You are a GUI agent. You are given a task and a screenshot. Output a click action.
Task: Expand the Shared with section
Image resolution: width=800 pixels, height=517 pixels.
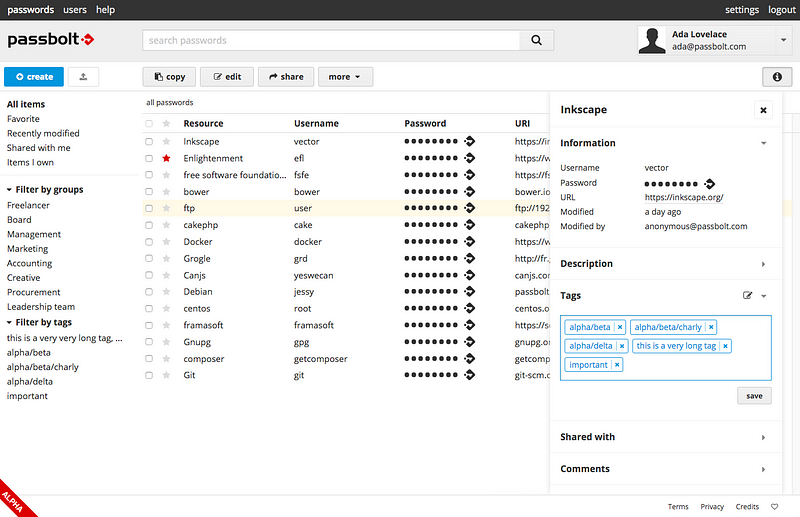coord(764,437)
